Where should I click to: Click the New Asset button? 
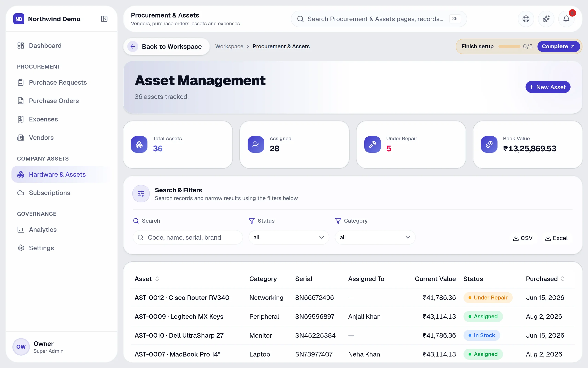(x=548, y=87)
